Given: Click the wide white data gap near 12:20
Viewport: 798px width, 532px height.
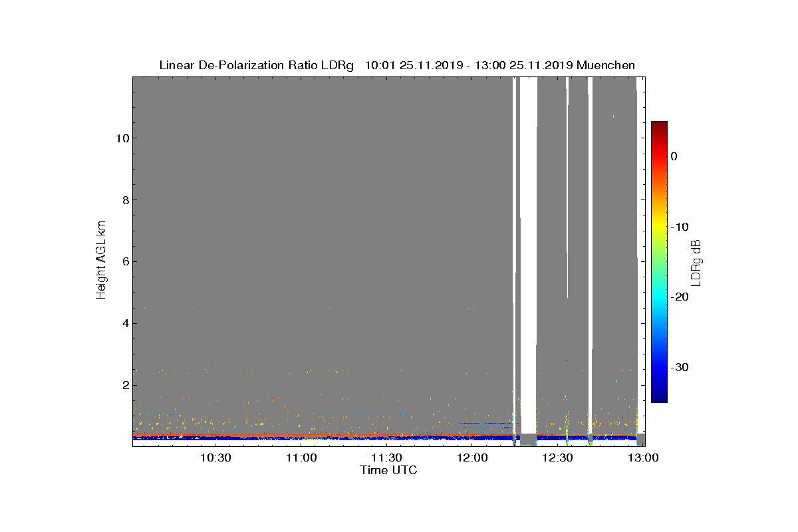Looking at the screenshot, I should (x=528, y=255).
